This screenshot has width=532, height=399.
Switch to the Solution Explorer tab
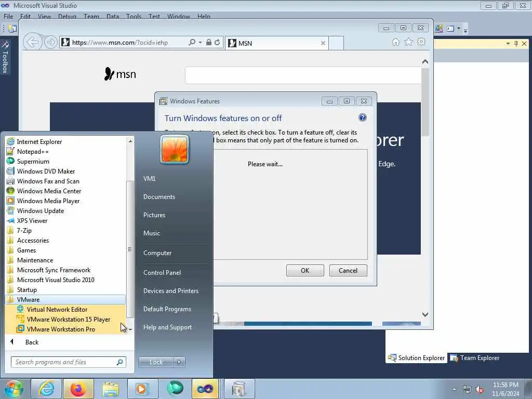pyautogui.click(x=416, y=358)
